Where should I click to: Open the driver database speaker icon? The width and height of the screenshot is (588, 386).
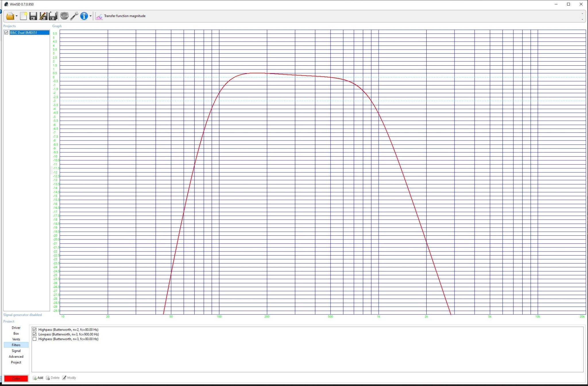pyautogui.click(x=64, y=16)
